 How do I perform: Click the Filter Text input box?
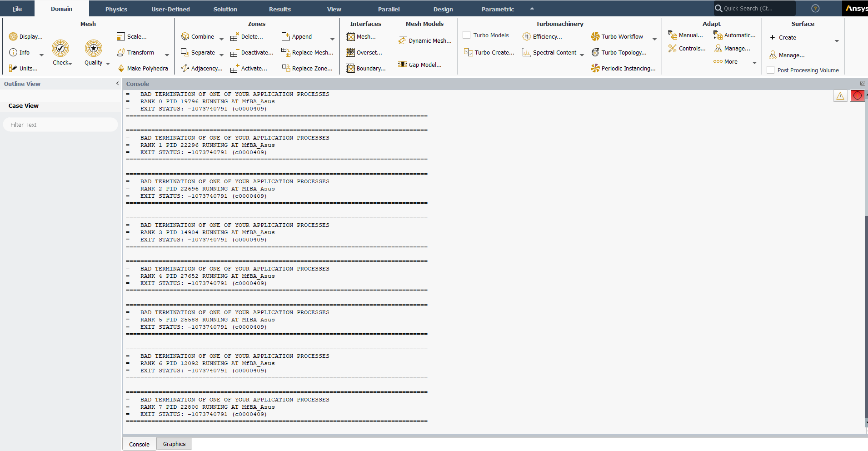tap(60, 125)
